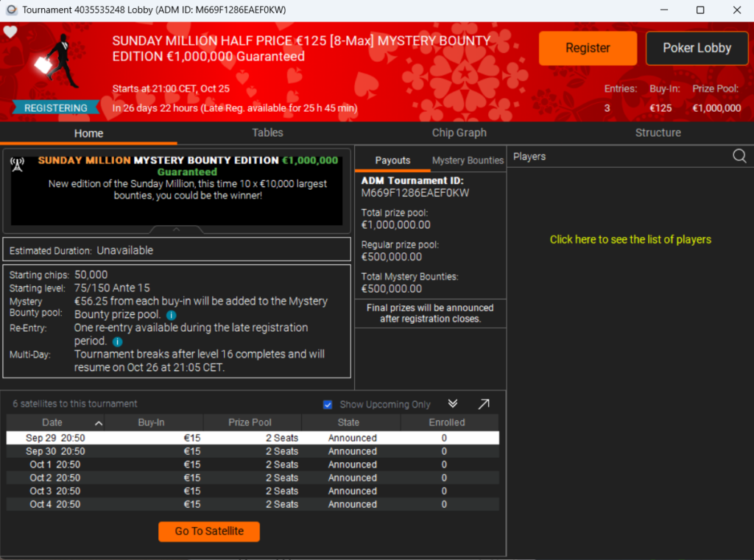Uncheck Show Upcoming Only checkbox
754x560 pixels.
click(x=328, y=405)
